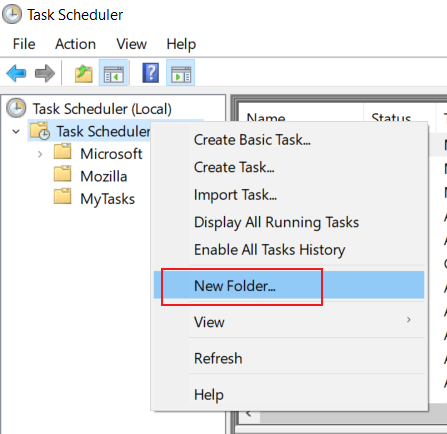Toggle the Show/Hide Action Pane icon
Viewport: 447px width, 434px height.
coord(180,73)
